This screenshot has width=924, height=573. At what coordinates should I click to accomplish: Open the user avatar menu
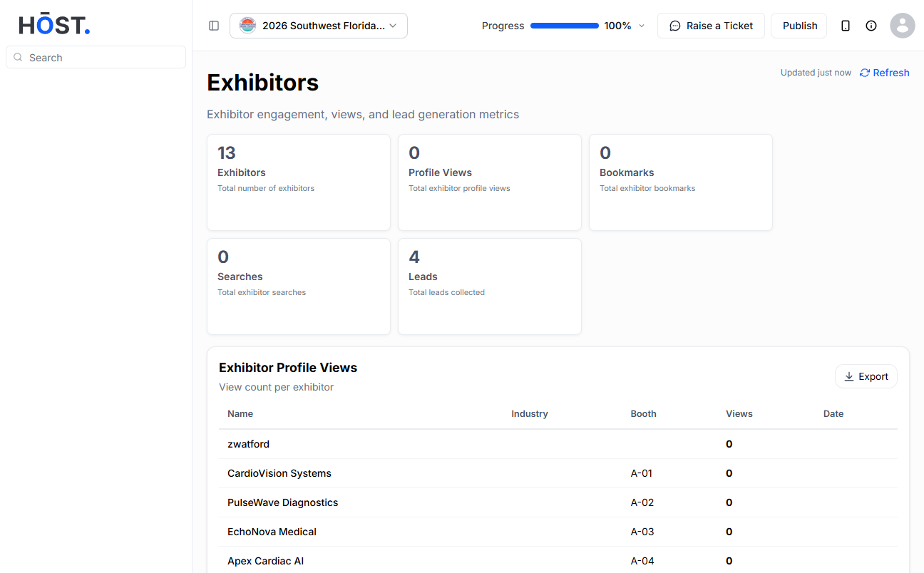coord(903,26)
